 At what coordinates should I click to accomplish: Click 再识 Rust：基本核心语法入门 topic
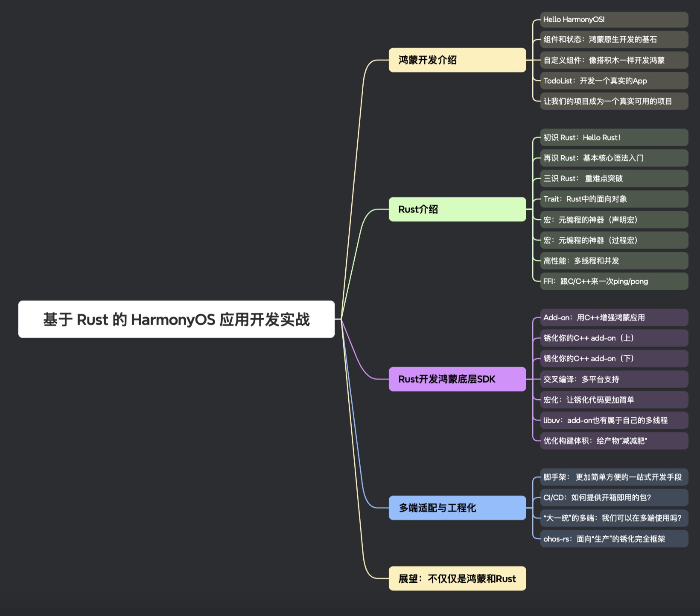[x=614, y=158]
